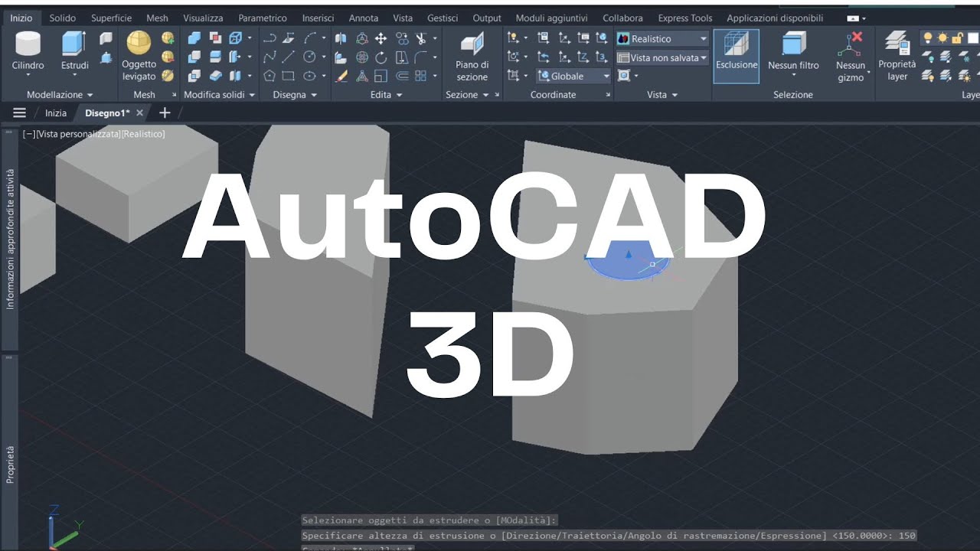The image size is (980, 551).
Task: Select the Polyline draw tool
Action: tap(269, 37)
